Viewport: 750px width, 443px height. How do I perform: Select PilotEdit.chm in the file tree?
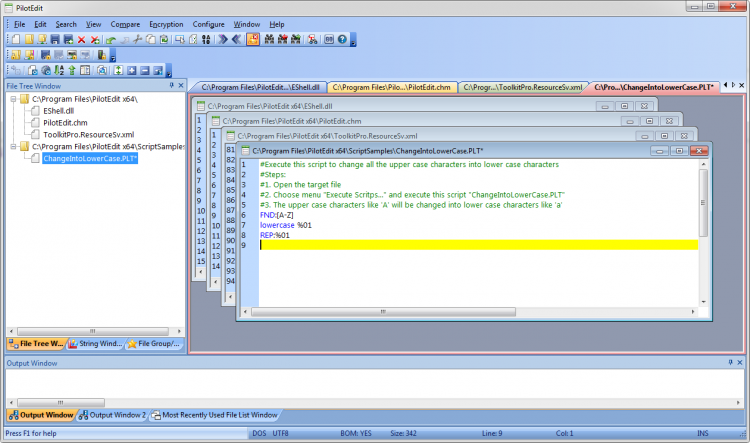point(65,122)
